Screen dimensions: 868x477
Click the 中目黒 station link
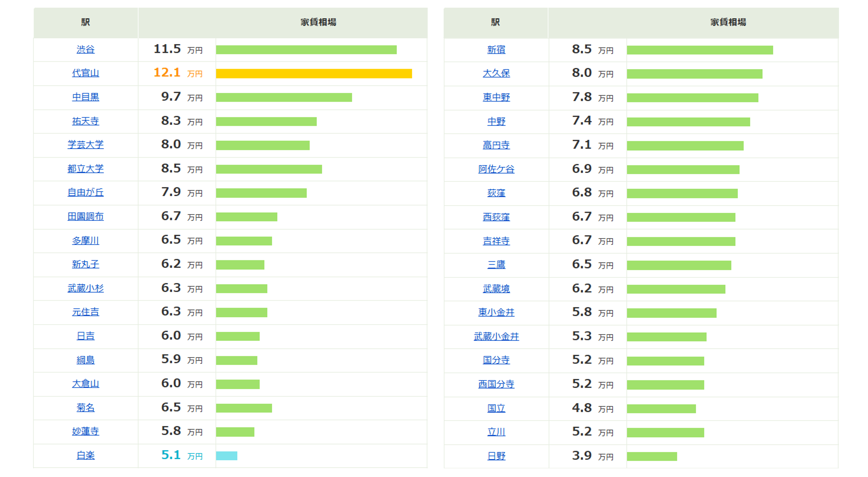(86, 97)
